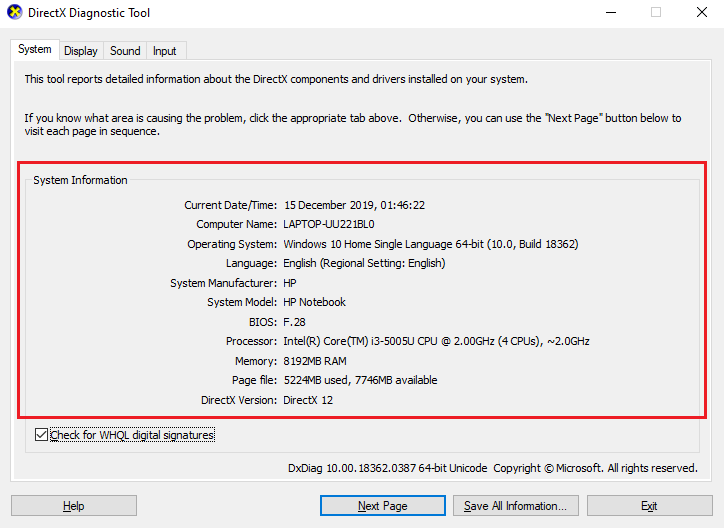
Task: Toggle Check for WHQL digital signatures checkbox
Action: tap(42, 434)
